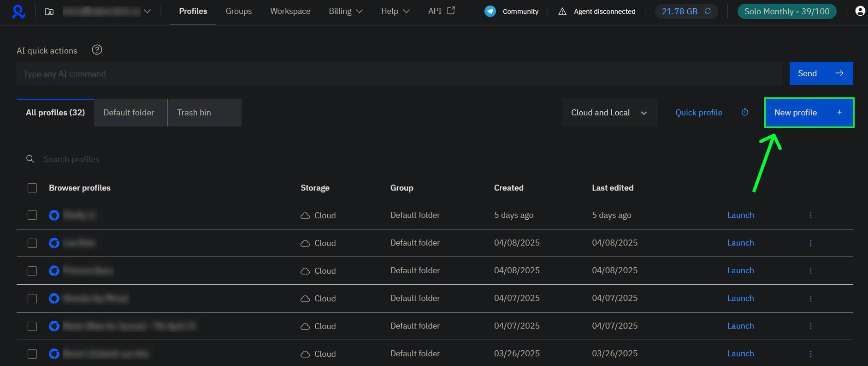Tick the checkbox of the second 04/08/2025 row
Viewport: 868px width, 366px height.
click(x=32, y=270)
